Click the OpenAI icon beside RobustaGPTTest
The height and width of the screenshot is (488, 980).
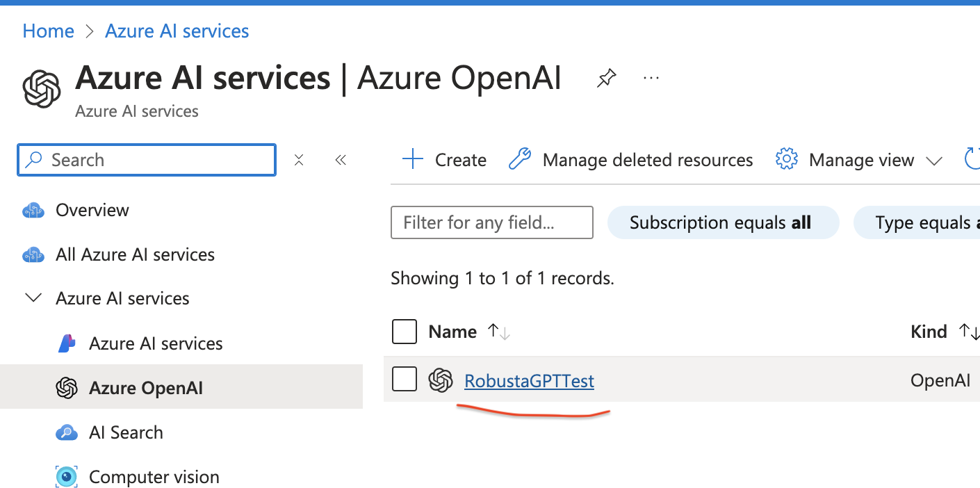[x=441, y=380]
